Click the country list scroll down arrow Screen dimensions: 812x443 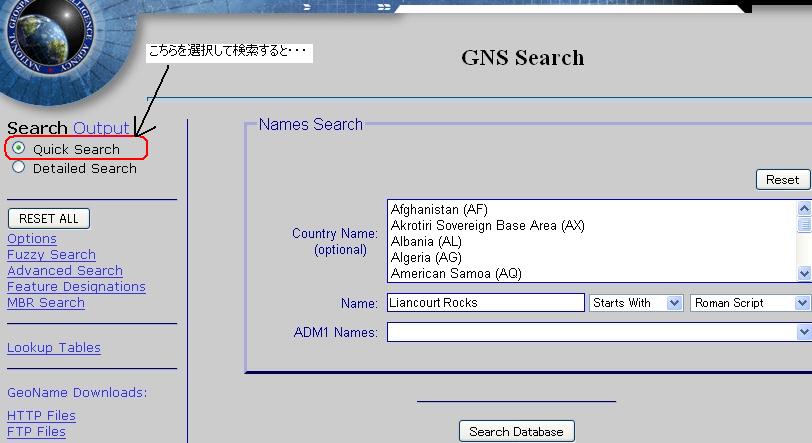coord(804,273)
